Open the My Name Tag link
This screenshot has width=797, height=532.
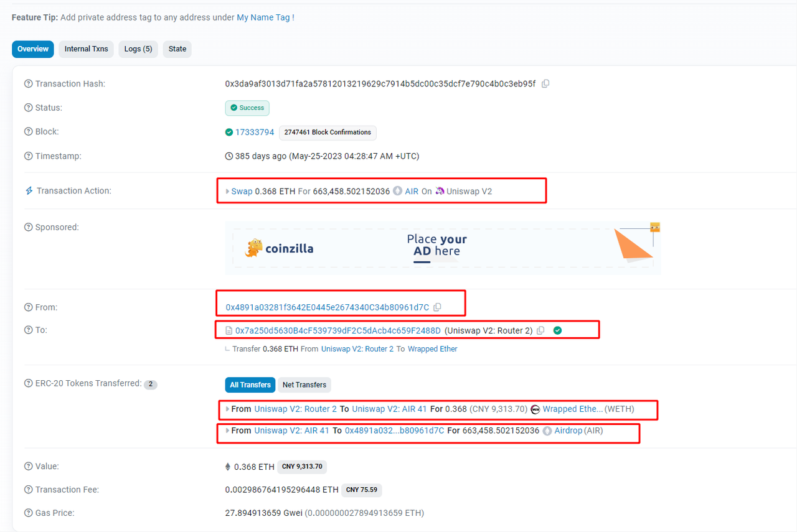tap(263, 17)
